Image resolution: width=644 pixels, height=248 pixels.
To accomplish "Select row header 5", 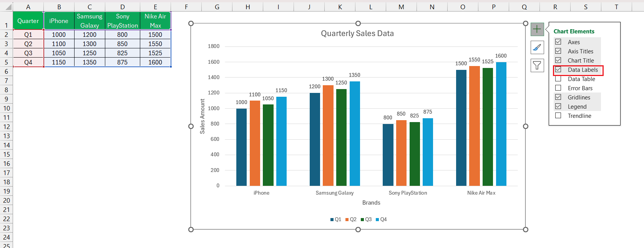I will click(7, 62).
